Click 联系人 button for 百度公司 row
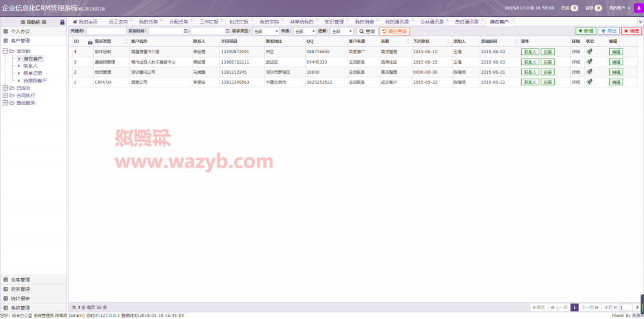The image size is (644, 319). (530, 82)
